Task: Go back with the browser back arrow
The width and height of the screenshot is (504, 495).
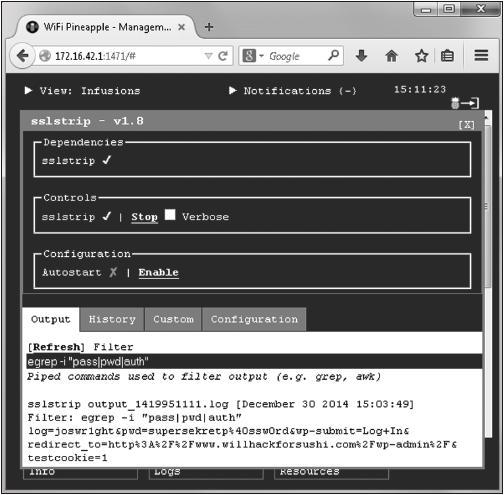Action: point(22,56)
